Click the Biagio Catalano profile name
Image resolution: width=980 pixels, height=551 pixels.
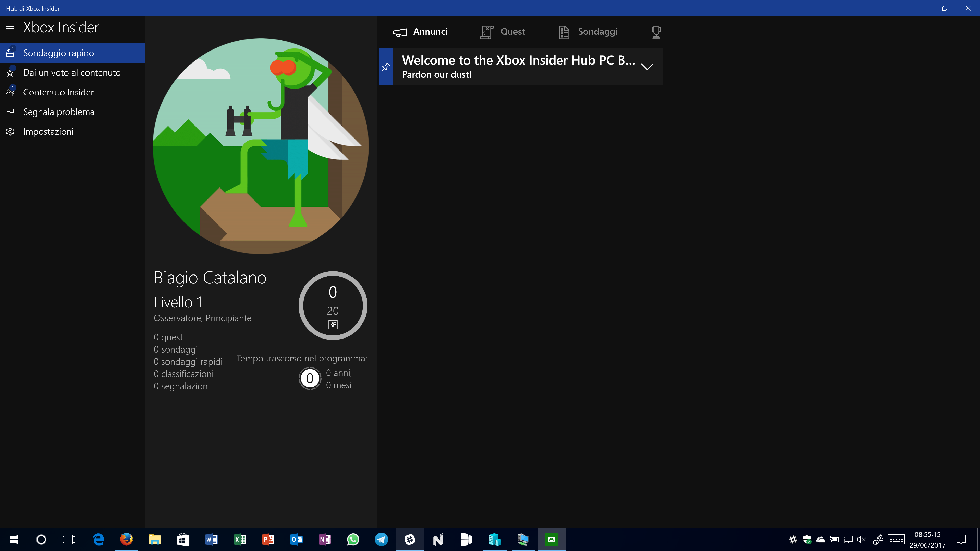(210, 278)
